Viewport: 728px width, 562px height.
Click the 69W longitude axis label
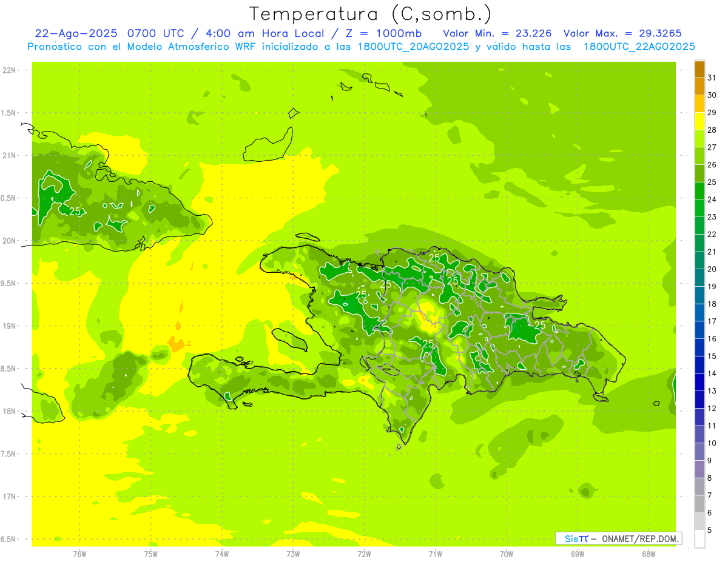[578, 554]
